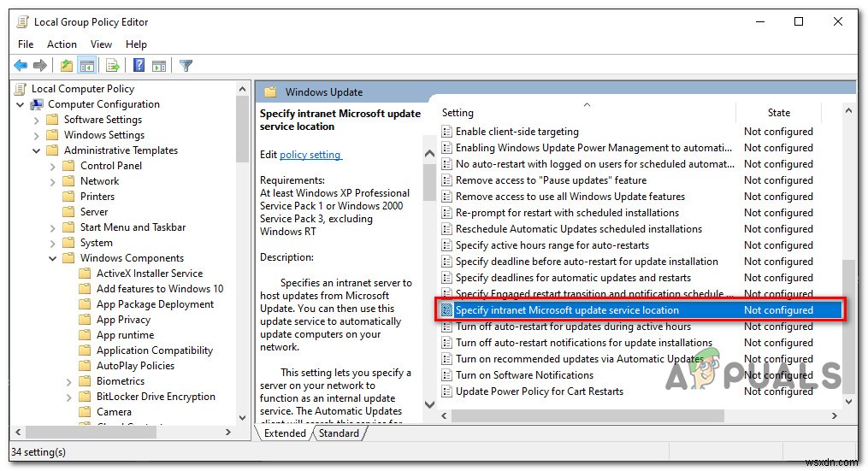
Task: Click the folder icon next to Biometrics
Action: pyautogui.click(x=85, y=380)
